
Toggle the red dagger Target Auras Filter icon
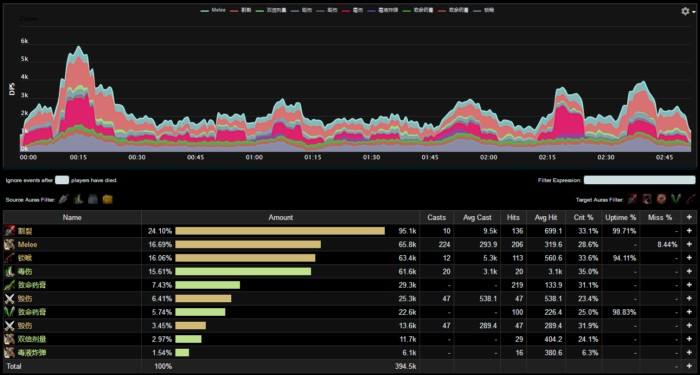coord(633,199)
